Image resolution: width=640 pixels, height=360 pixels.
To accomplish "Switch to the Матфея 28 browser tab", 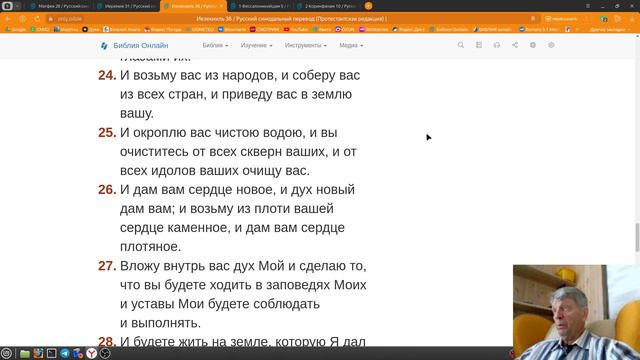I will (x=60, y=6).
